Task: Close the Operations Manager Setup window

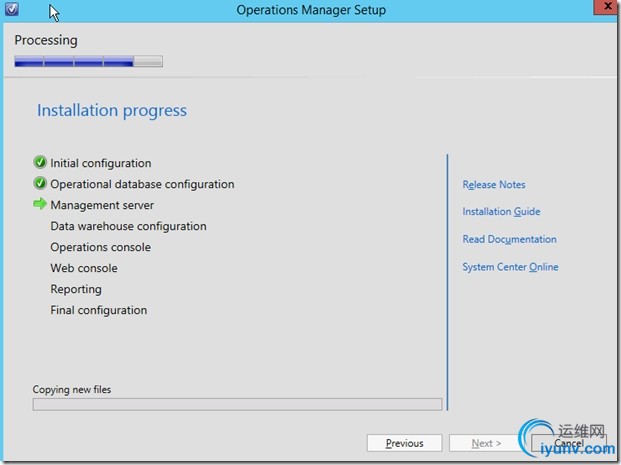Action: tap(606, 7)
